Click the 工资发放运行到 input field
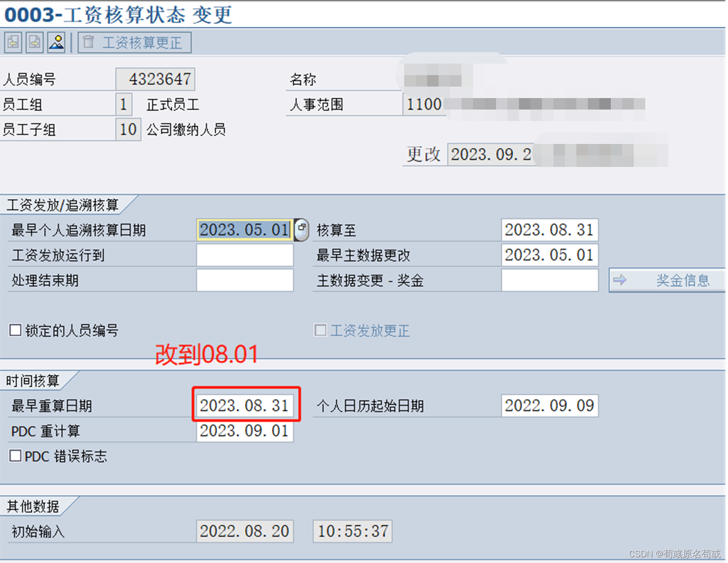 (244, 255)
